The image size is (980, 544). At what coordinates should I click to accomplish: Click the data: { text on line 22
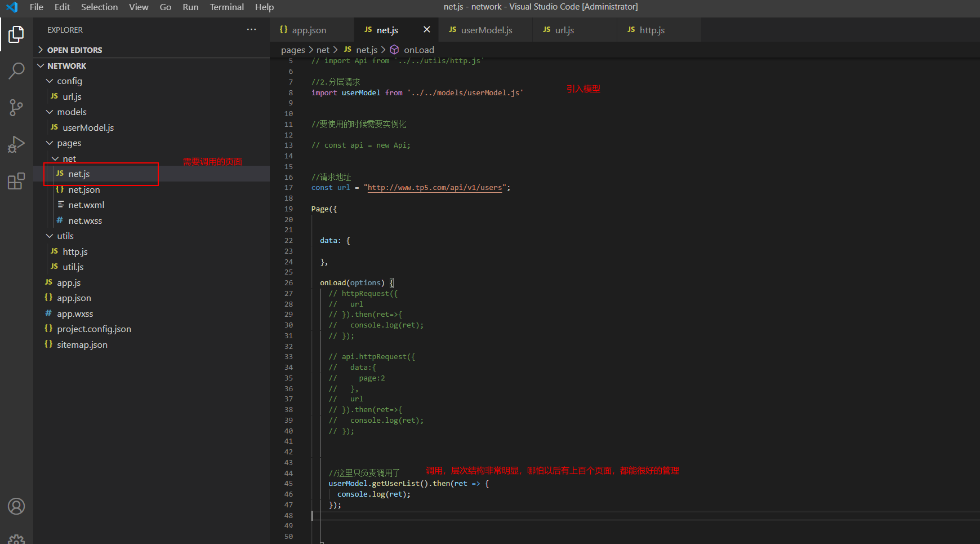[335, 241]
